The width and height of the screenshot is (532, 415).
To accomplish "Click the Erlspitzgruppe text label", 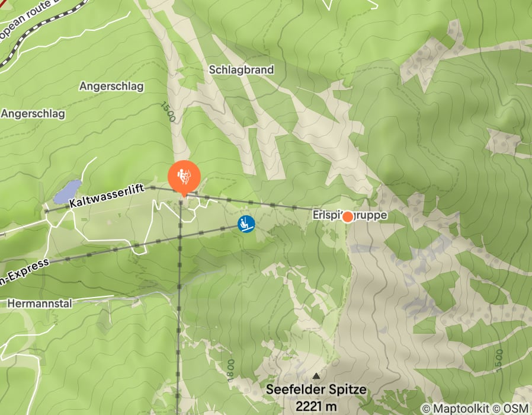I will [x=350, y=215].
